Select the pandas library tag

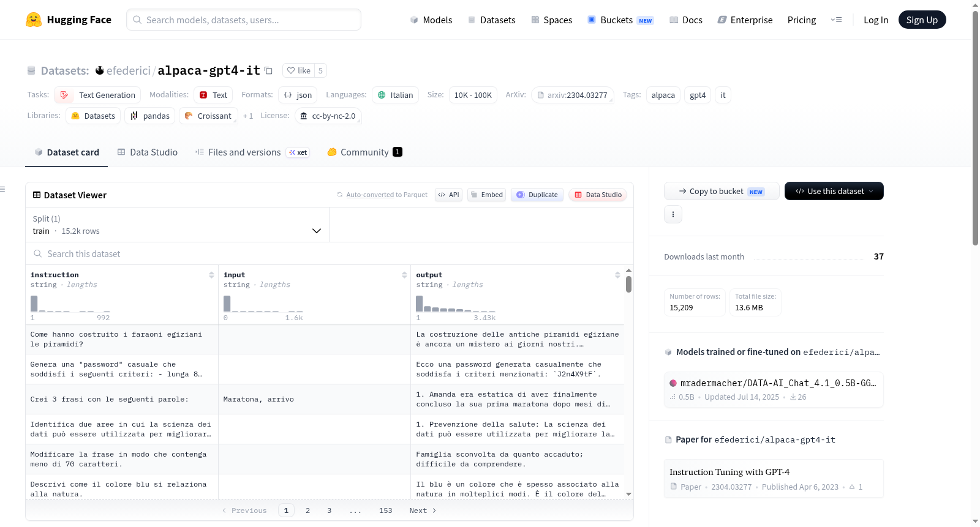(x=149, y=116)
